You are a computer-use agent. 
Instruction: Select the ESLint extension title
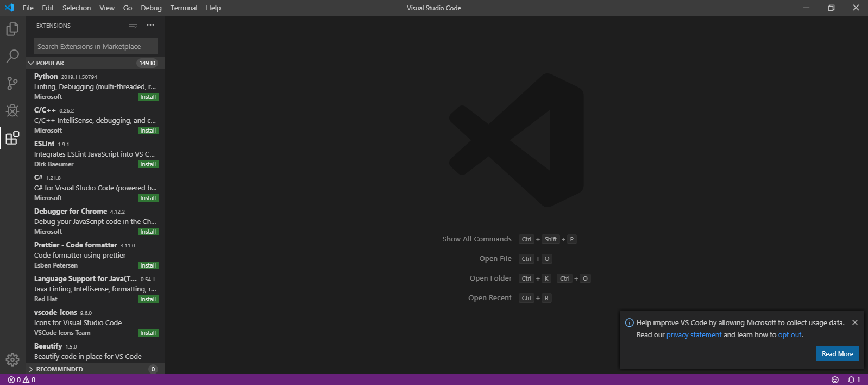click(x=44, y=144)
